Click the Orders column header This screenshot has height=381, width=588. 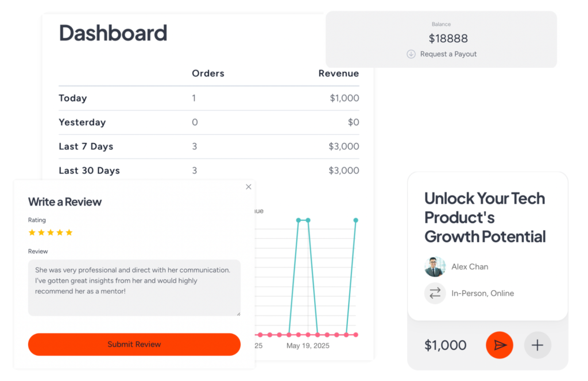(x=208, y=73)
